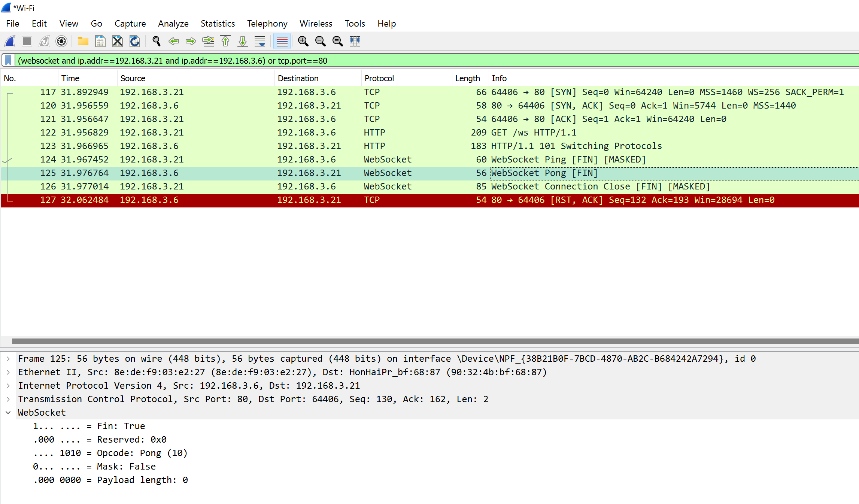Screen dimensions: 859x504
Task: Expand the Ethernet II protocol details
Action: (x=8, y=372)
